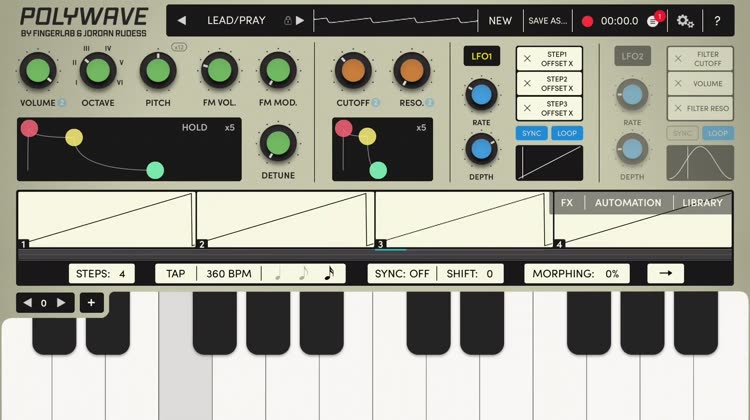This screenshot has height=420, width=750.
Task: Click the OCTAVE selector knob
Action: pos(98,71)
